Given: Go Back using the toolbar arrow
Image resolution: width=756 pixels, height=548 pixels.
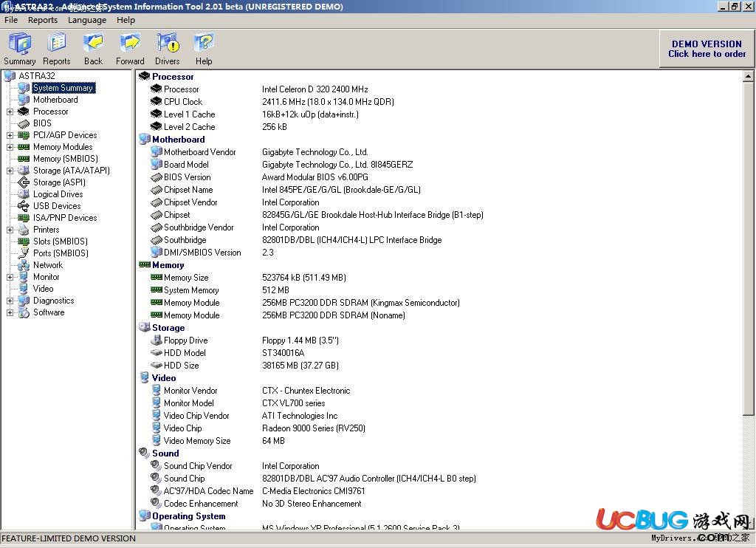Looking at the screenshot, I should click(93, 44).
